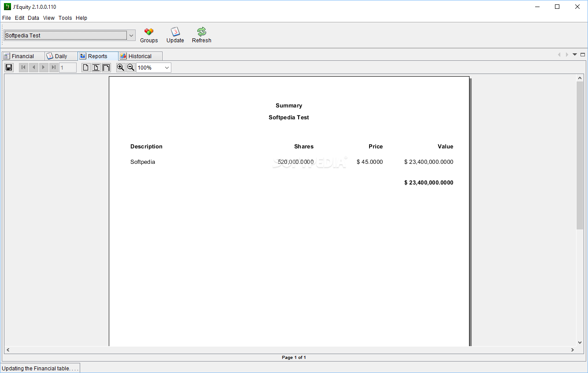Image resolution: width=588 pixels, height=373 pixels.
Task: Set report view to actual size
Action: [86, 67]
